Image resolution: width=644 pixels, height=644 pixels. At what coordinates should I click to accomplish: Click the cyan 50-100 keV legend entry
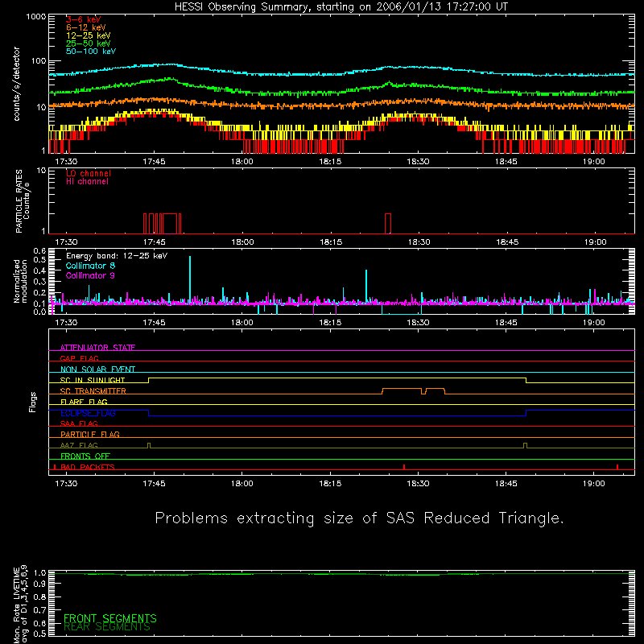click(x=91, y=52)
